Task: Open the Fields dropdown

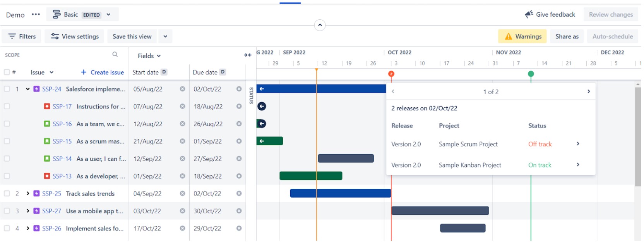Action: (x=149, y=56)
